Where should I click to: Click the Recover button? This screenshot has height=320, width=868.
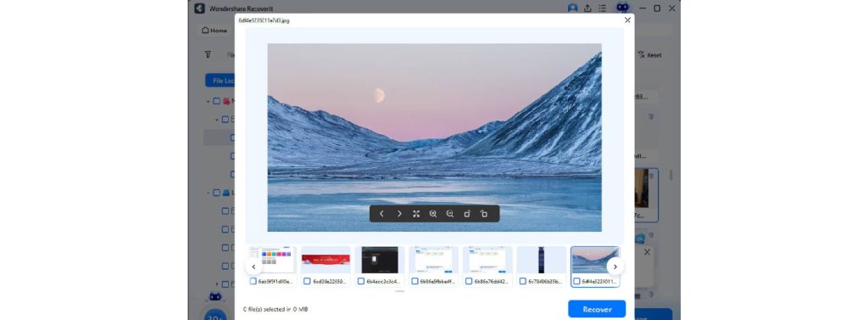(x=597, y=309)
